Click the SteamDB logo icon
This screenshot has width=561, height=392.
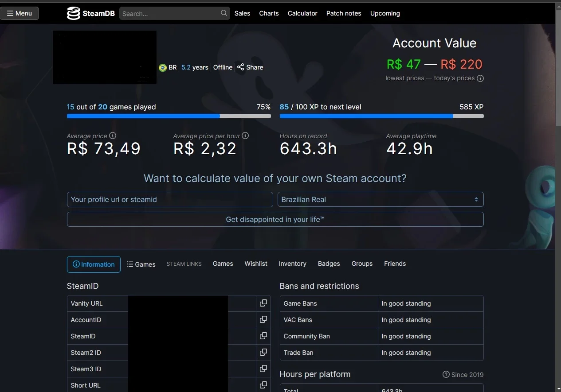[x=73, y=13]
